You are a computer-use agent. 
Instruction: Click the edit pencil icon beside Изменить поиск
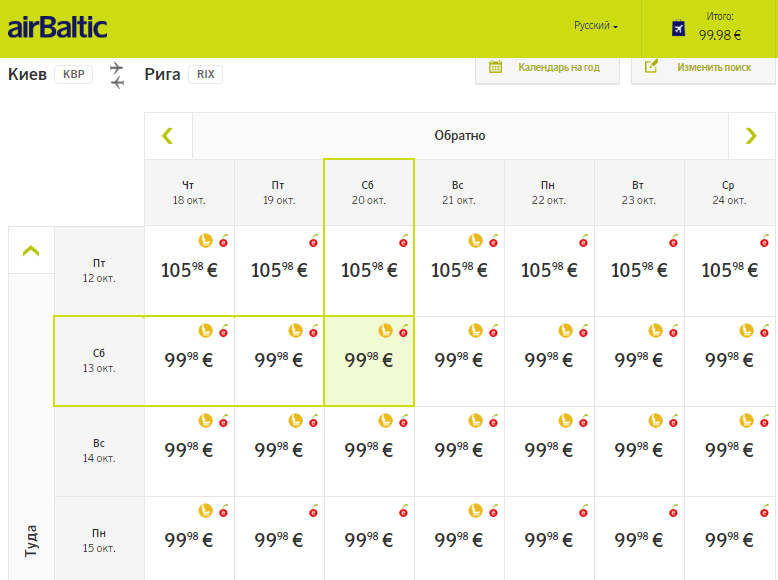click(x=652, y=67)
